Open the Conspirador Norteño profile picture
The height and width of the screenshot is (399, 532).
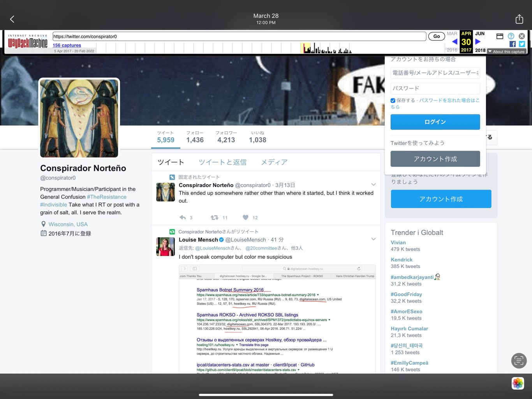[79, 118]
